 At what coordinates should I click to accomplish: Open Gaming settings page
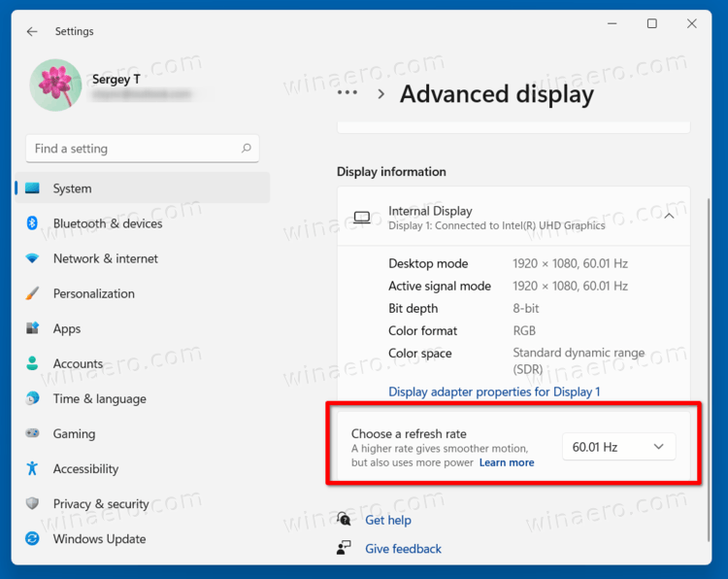pyautogui.click(x=74, y=434)
